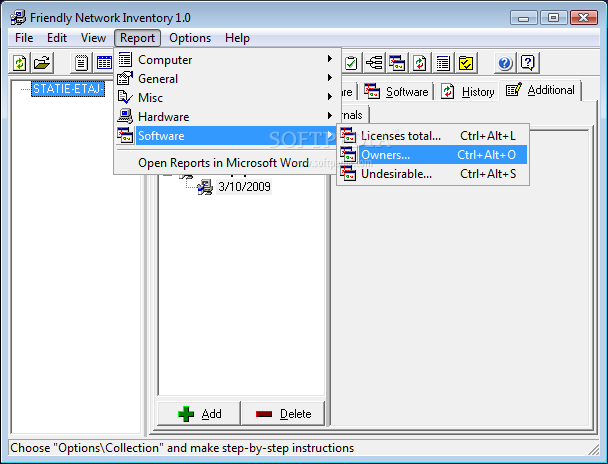Viewport: 608px width, 464px height.
Task: Click the Add button
Action: 199,414
